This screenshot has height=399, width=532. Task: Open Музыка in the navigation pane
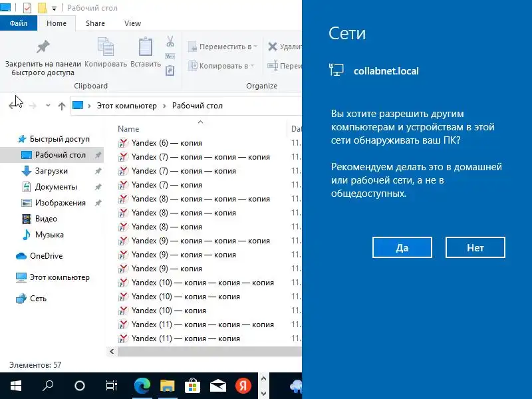[43, 235]
